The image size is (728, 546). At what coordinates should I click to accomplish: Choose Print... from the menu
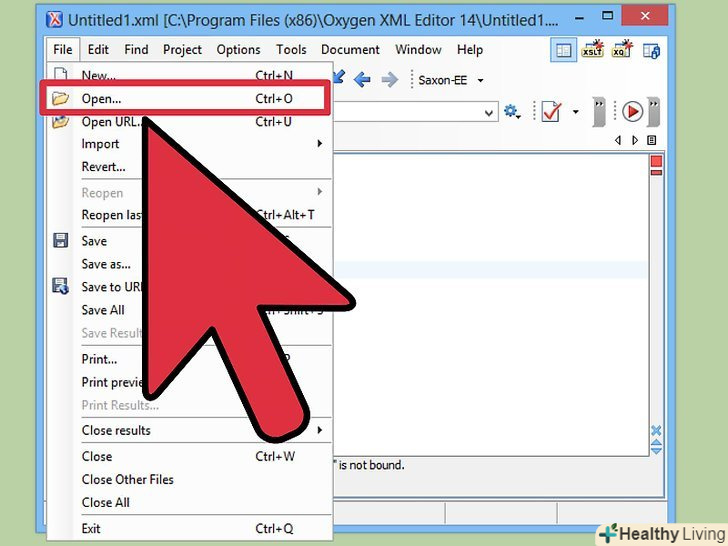(x=189, y=359)
